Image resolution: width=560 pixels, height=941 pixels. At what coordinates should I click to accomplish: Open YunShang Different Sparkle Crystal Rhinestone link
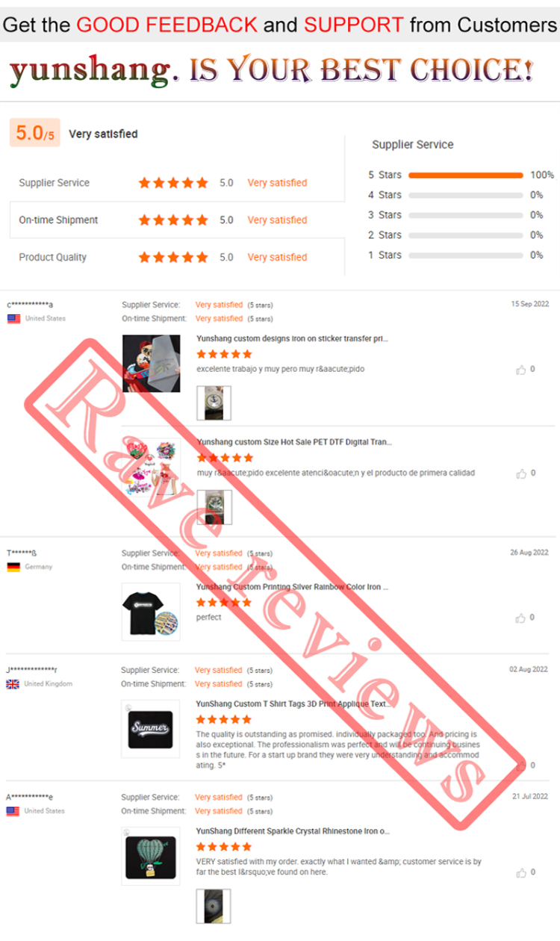(293, 831)
